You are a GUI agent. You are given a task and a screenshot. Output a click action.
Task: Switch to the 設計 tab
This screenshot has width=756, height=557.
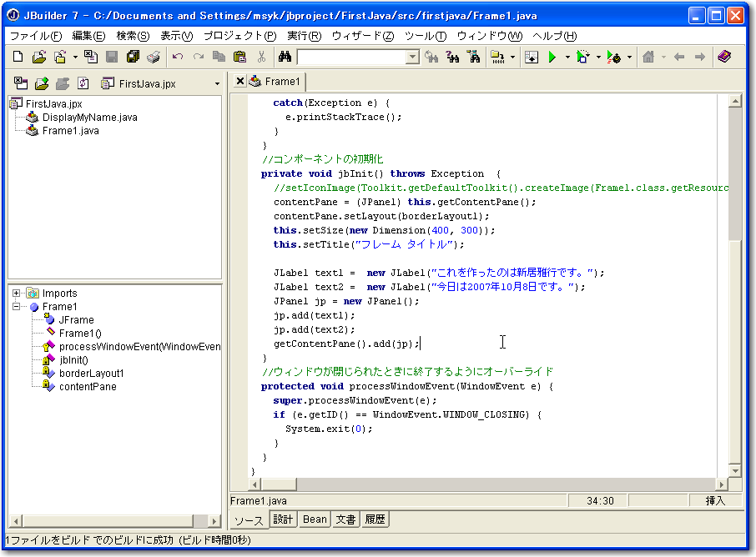tap(284, 519)
